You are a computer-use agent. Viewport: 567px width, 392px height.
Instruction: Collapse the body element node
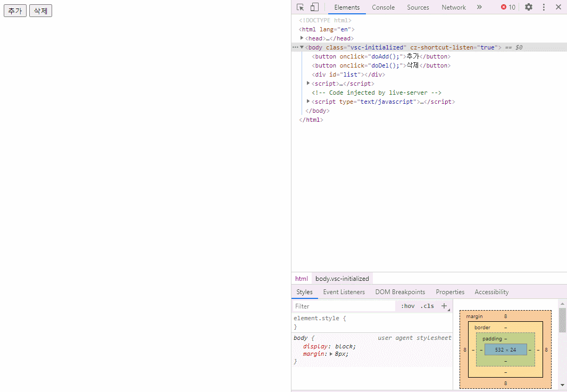[302, 47]
